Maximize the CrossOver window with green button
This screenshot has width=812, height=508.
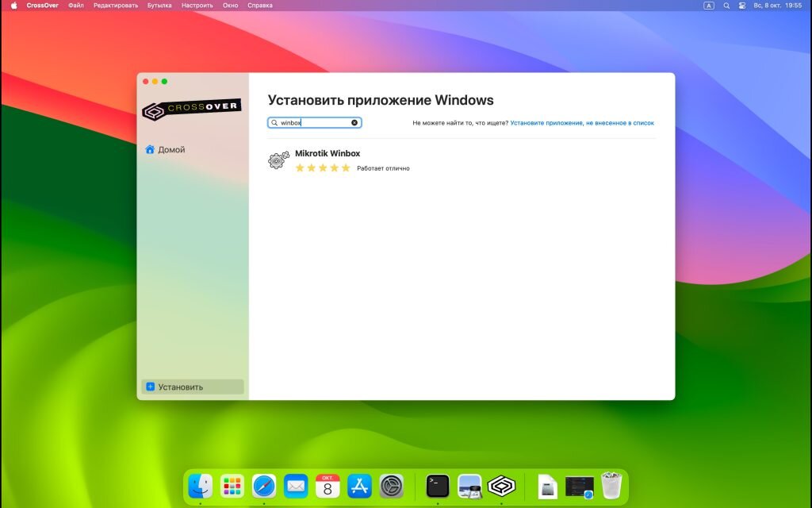(x=164, y=82)
